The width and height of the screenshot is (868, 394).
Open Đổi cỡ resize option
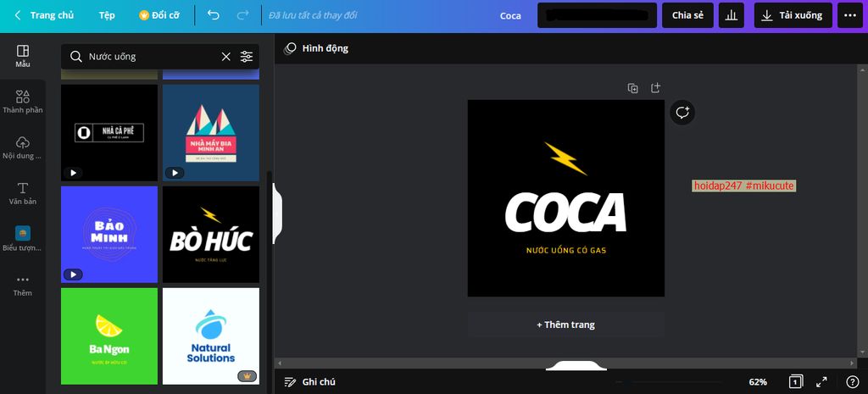pos(159,15)
